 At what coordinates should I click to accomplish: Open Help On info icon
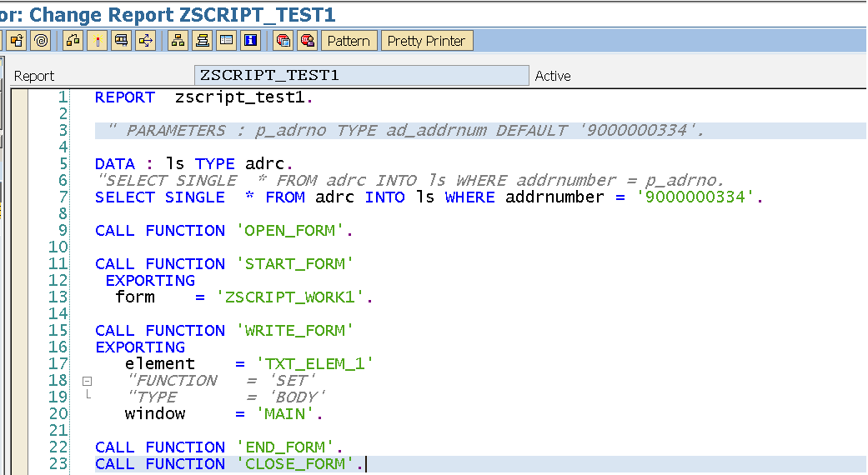tap(249, 40)
